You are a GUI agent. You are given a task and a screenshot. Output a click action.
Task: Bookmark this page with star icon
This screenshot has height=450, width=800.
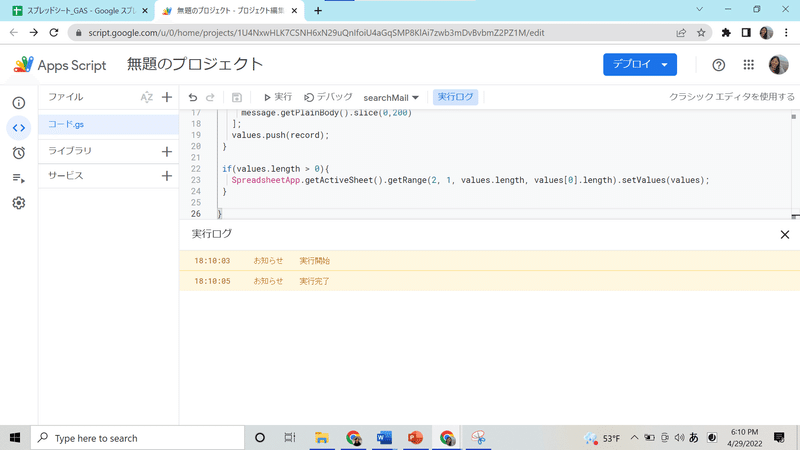click(x=701, y=33)
